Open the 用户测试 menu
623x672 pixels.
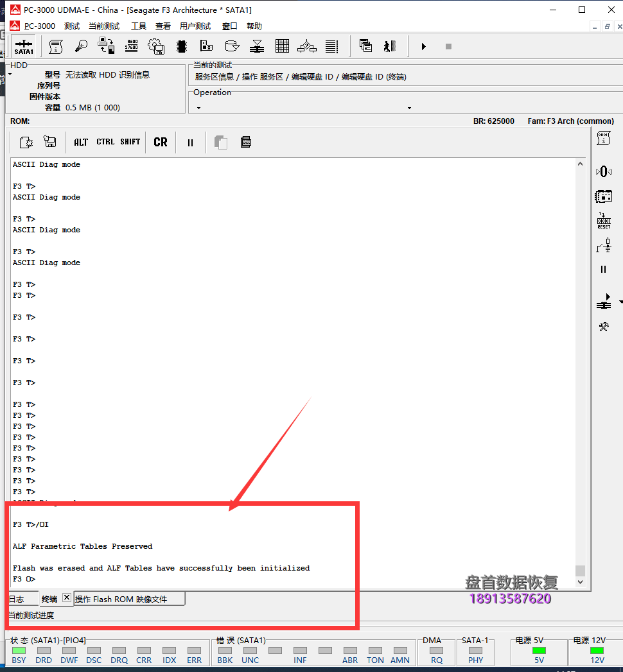[x=195, y=26]
